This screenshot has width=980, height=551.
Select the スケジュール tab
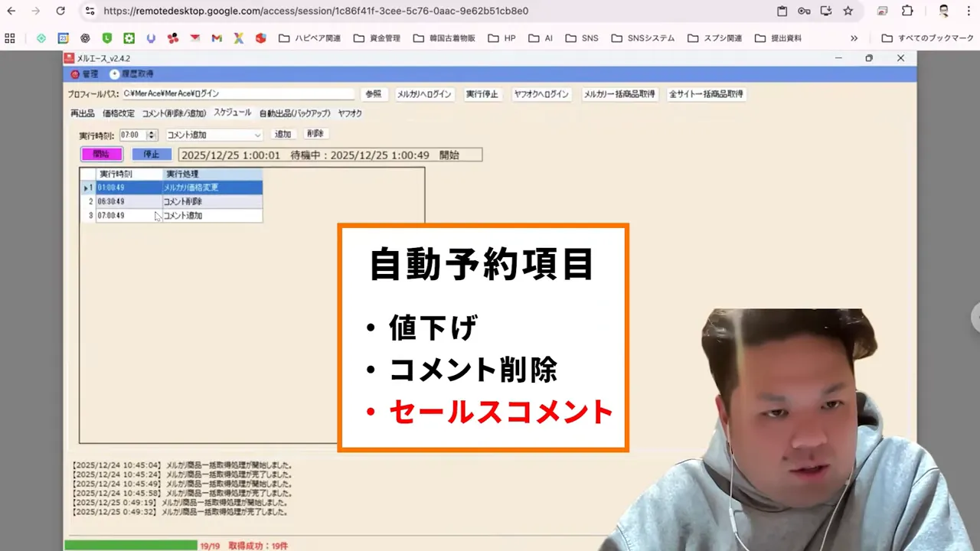[232, 112]
